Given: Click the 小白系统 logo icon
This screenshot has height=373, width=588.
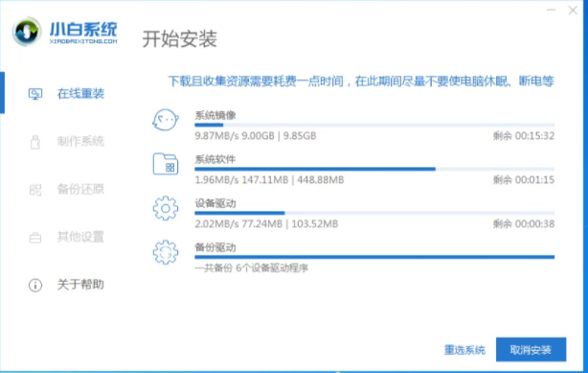Looking at the screenshot, I should tap(27, 32).
